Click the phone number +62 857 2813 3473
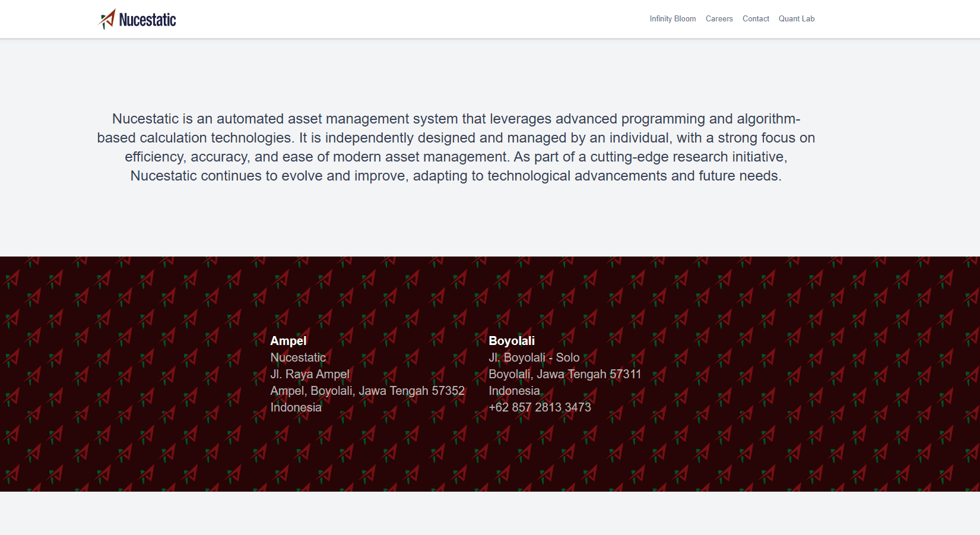The image size is (980, 535). pyautogui.click(x=540, y=407)
